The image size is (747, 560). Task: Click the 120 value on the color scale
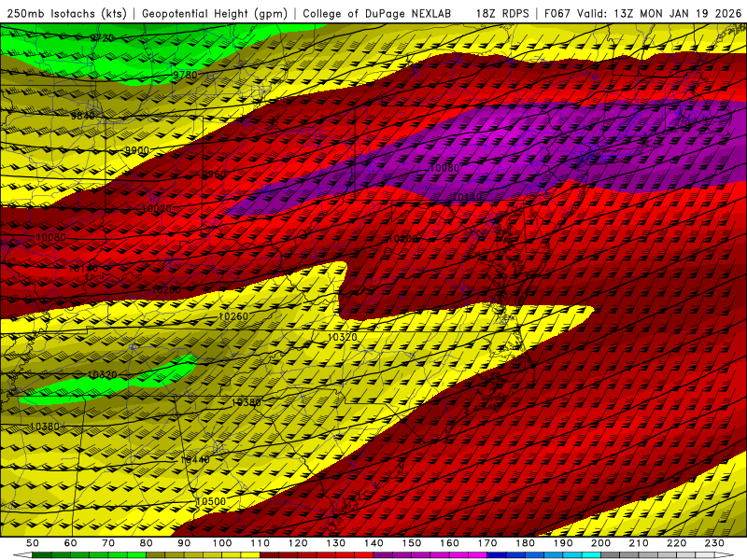coord(298,543)
